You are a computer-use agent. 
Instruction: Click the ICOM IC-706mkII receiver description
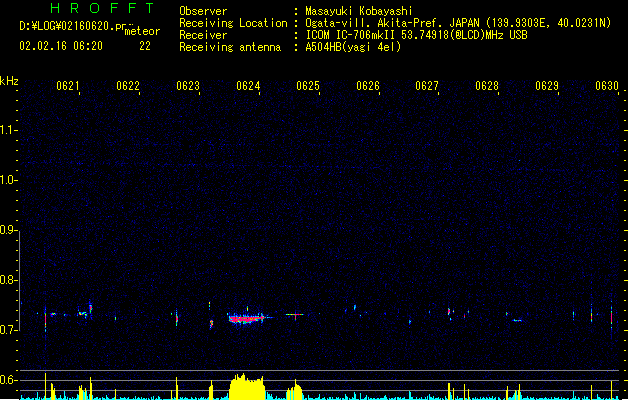pyautogui.click(x=416, y=35)
